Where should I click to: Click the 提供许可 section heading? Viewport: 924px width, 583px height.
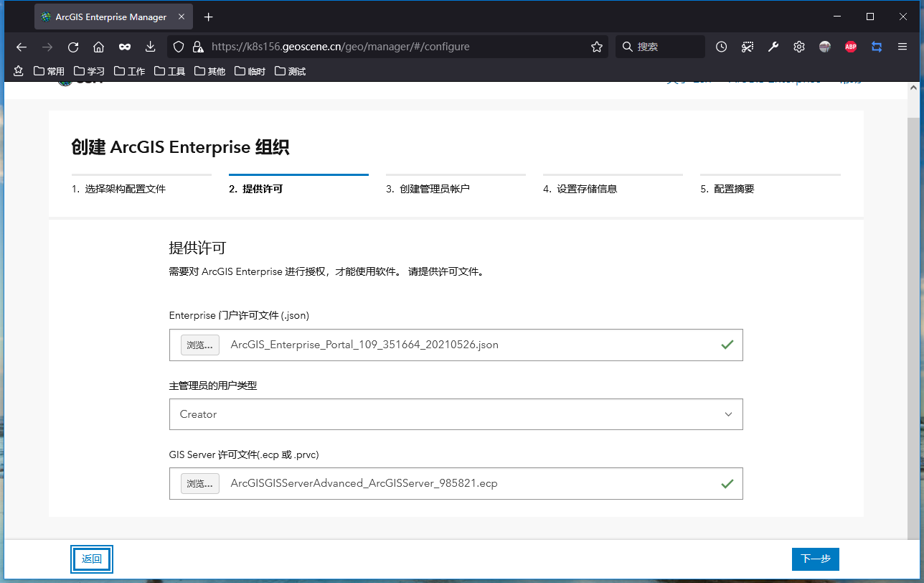pyautogui.click(x=197, y=248)
